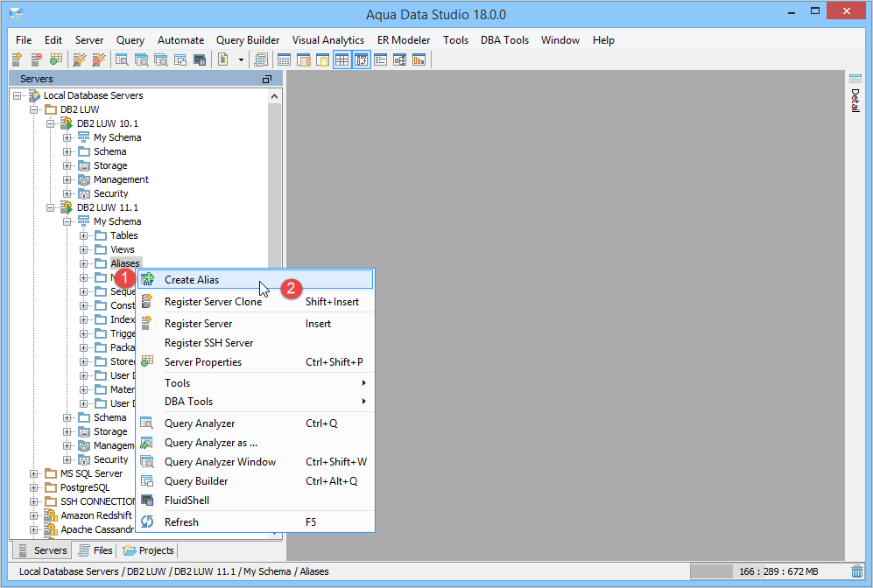The width and height of the screenshot is (873, 588).
Task: Click the bar chart toolbar icon
Action: [419, 59]
